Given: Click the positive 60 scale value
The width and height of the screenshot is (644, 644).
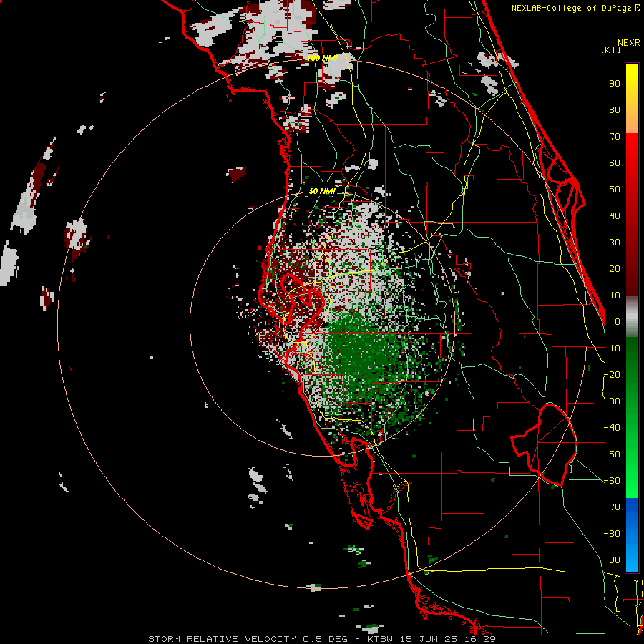Looking at the screenshot, I should (x=615, y=163).
